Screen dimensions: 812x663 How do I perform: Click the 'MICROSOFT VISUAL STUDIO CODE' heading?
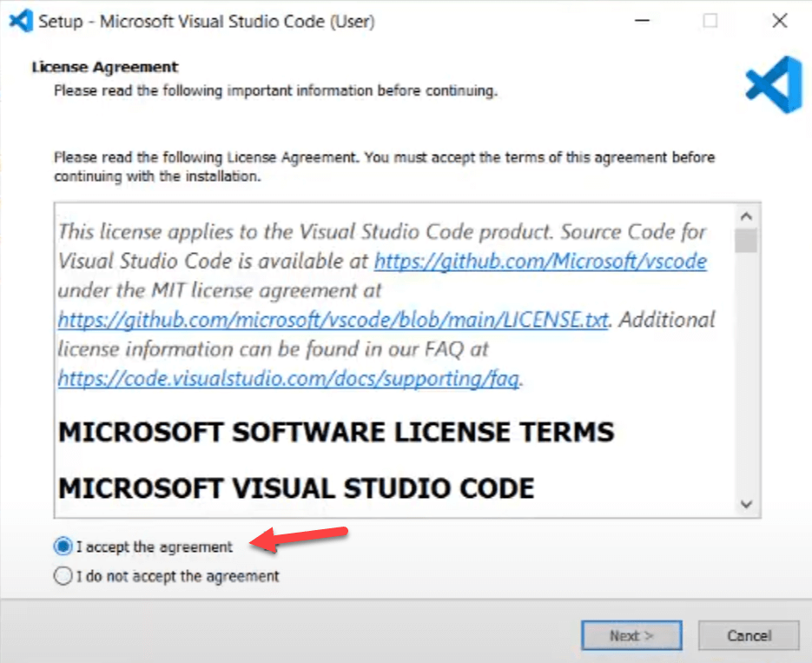click(296, 487)
